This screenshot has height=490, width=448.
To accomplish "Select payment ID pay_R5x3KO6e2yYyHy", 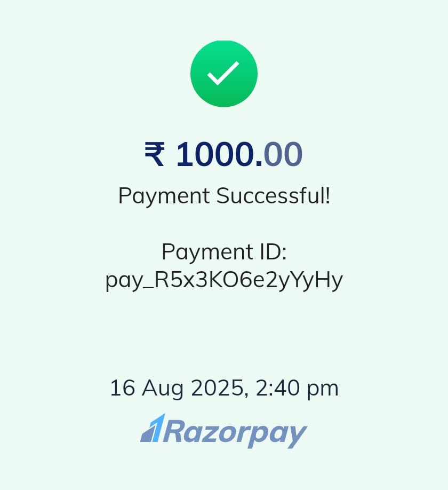I will (224, 281).
